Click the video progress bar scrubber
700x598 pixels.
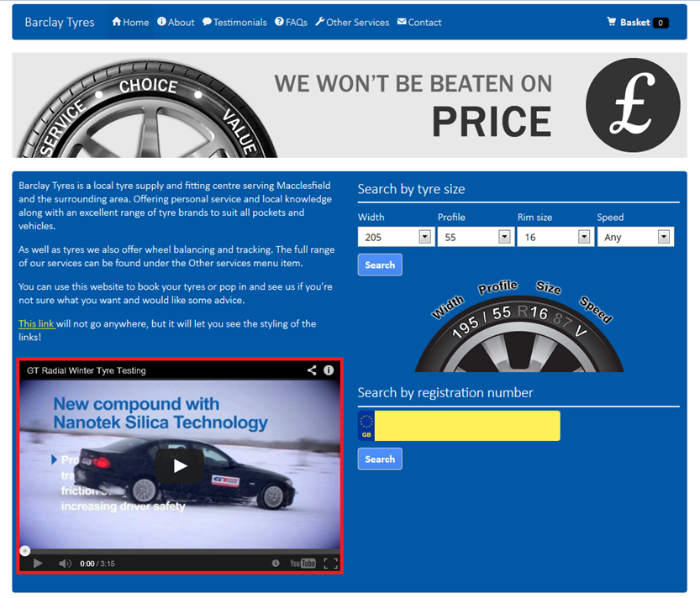click(25, 551)
